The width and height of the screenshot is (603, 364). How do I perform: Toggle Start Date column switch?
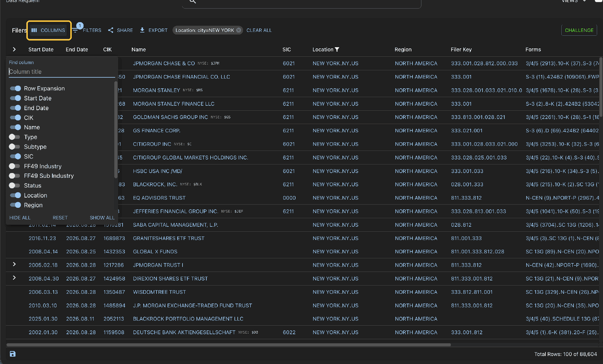15,98
